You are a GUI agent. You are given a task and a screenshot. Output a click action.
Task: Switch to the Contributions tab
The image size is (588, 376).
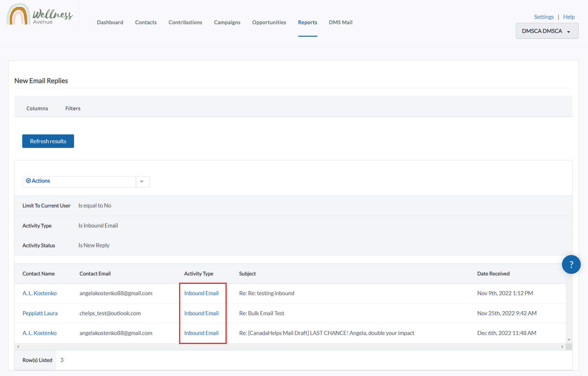click(x=185, y=22)
